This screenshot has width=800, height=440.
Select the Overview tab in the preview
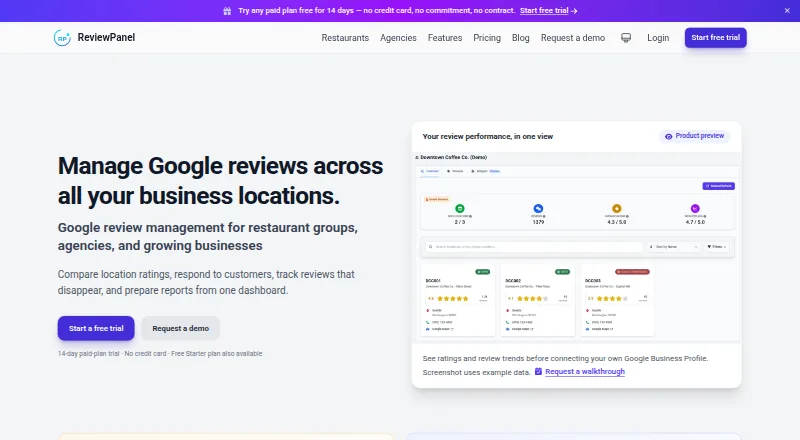430,171
